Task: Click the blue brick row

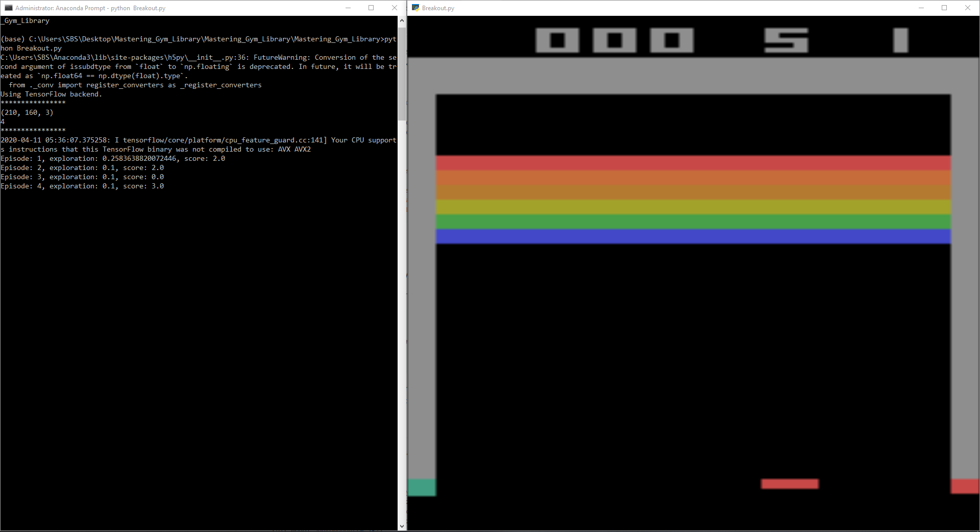Action: tap(693, 236)
